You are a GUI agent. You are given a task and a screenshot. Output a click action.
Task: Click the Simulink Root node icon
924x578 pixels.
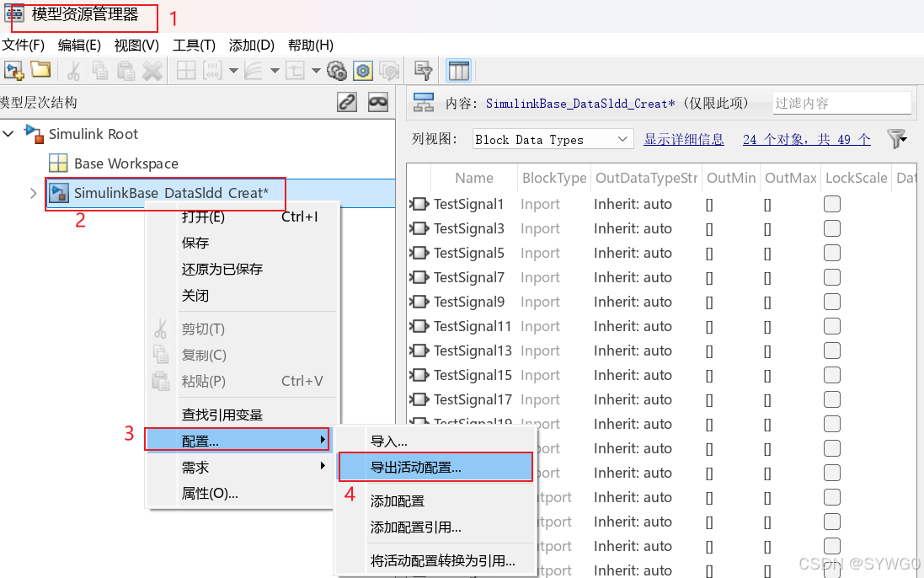[x=34, y=134]
